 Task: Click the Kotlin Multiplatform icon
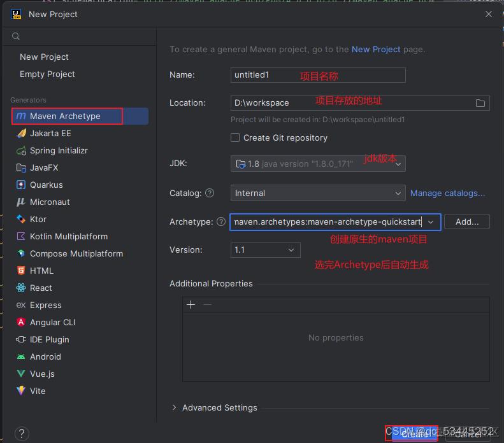[x=21, y=236]
